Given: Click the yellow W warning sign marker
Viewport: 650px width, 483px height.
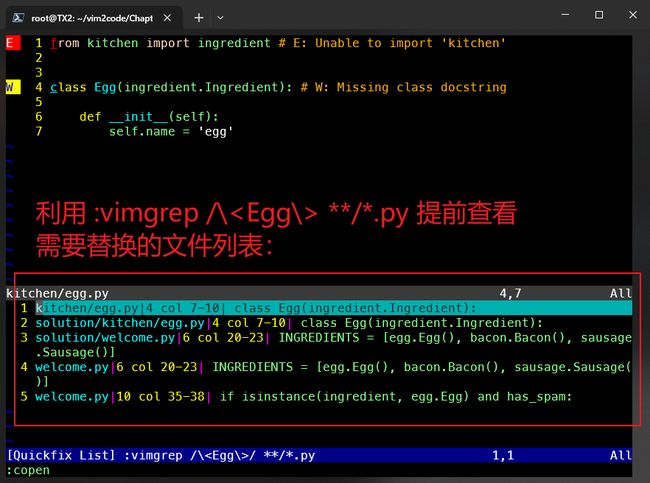Looking at the screenshot, I should click(13, 87).
